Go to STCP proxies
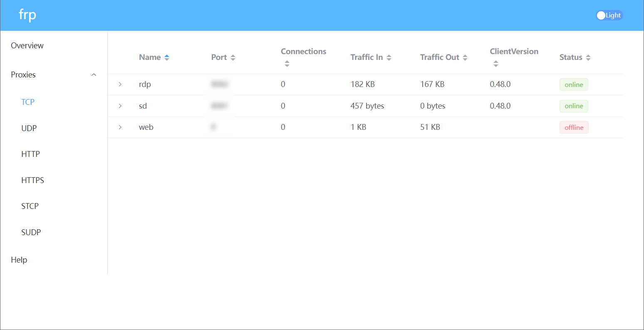The image size is (644, 330). pos(30,206)
